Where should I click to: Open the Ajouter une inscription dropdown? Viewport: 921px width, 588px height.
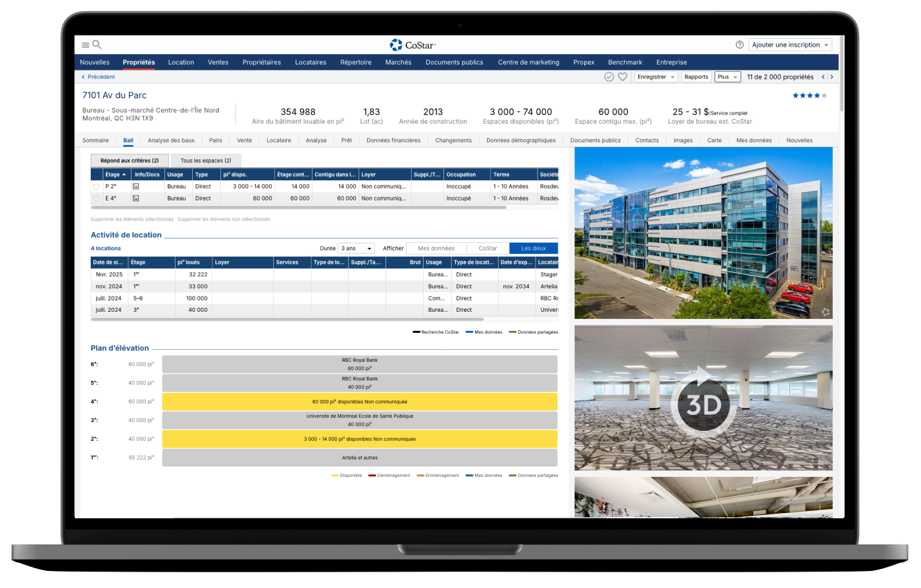pos(790,45)
